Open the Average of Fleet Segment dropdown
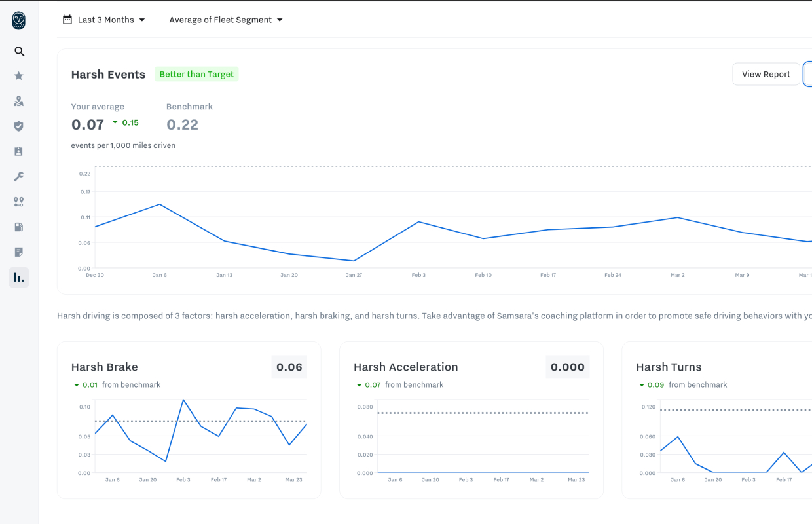The width and height of the screenshot is (812, 524). point(226,20)
